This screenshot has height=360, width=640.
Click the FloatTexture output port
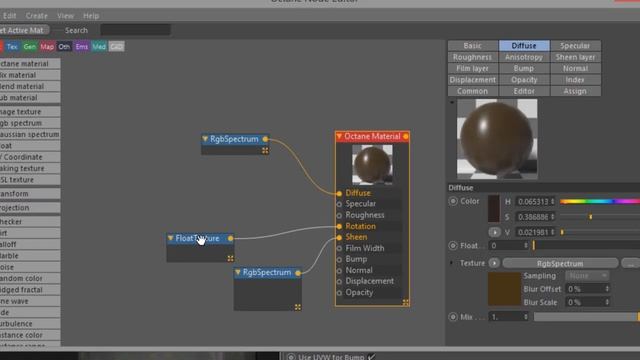(x=231, y=238)
